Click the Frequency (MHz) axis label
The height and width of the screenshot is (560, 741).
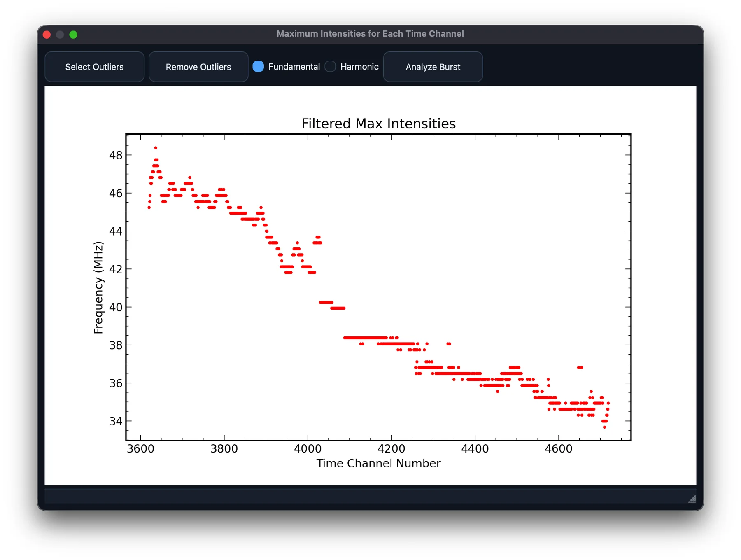(98, 287)
